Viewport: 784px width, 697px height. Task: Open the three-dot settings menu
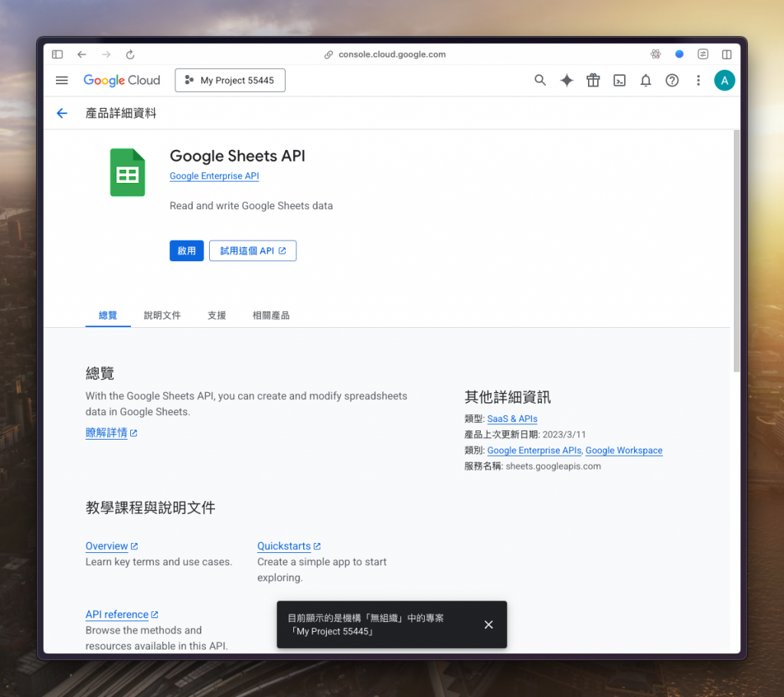pyautogui.click(x=698, y=80)
